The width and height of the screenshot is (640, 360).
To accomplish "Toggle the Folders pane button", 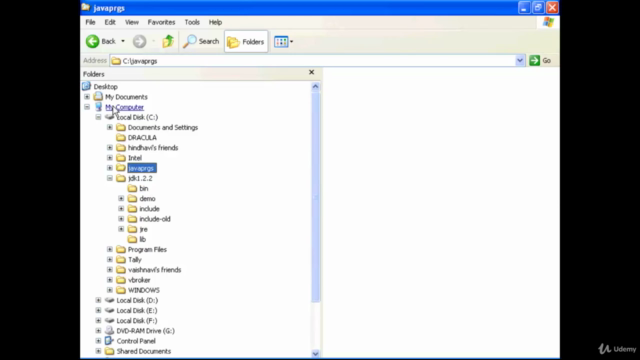I will 246,42.
